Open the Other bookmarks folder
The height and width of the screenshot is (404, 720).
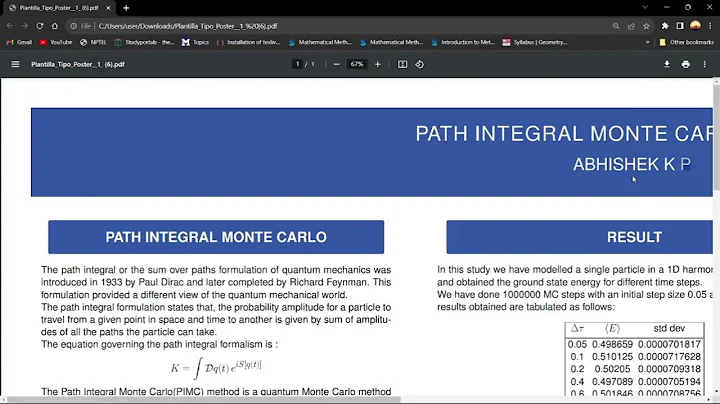click(686, 42)
